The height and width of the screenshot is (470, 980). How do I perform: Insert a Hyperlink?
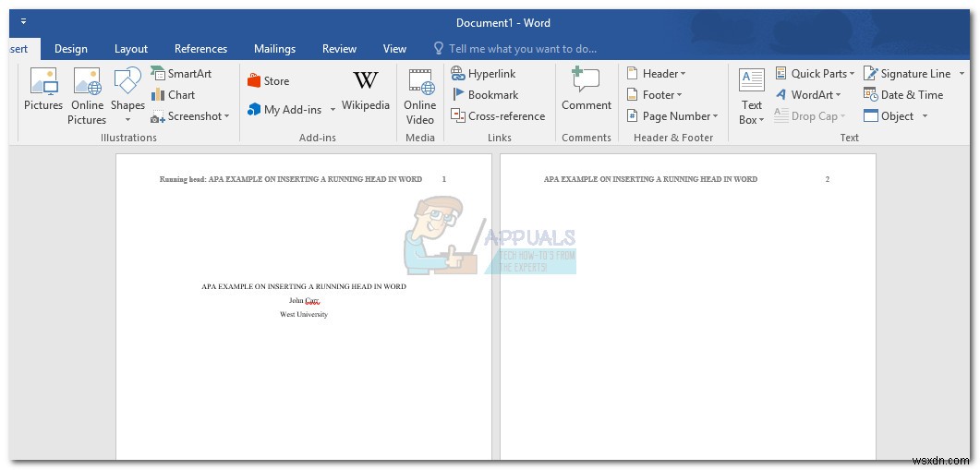tap(483, 74)
